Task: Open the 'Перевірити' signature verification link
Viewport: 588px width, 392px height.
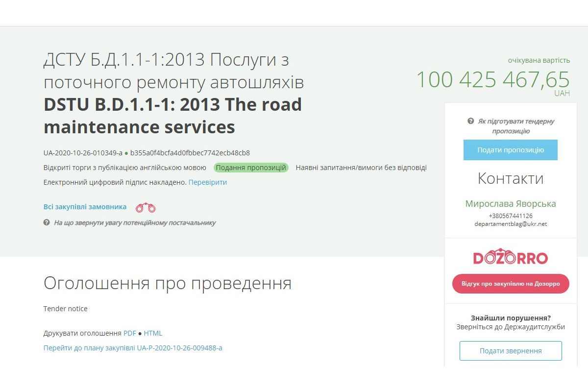Action: point(208,182)
